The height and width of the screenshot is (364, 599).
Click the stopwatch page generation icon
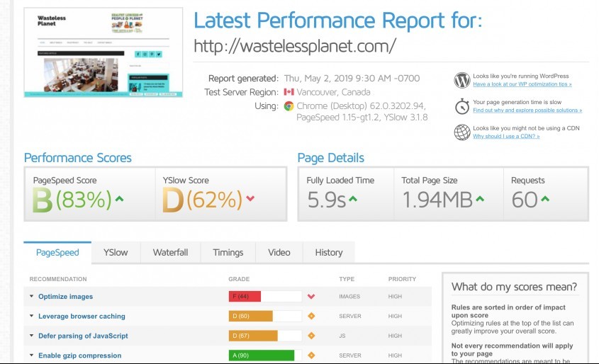click(462, 106)
